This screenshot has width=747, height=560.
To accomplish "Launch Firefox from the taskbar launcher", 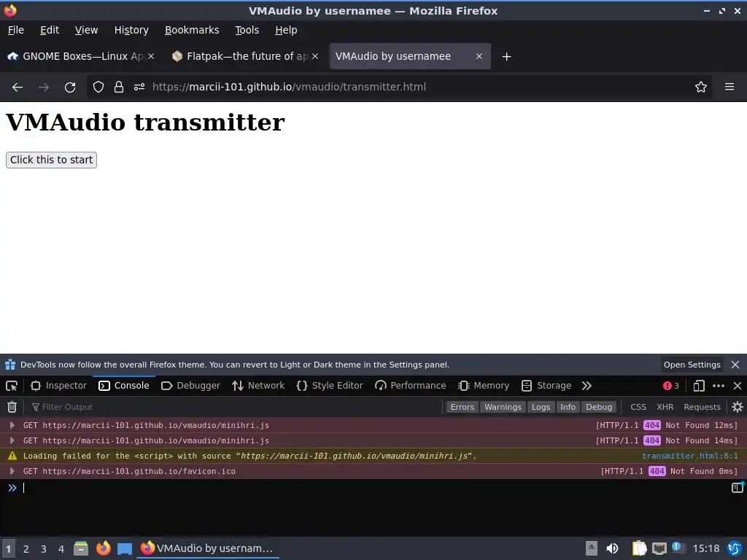I will (104, 548).
